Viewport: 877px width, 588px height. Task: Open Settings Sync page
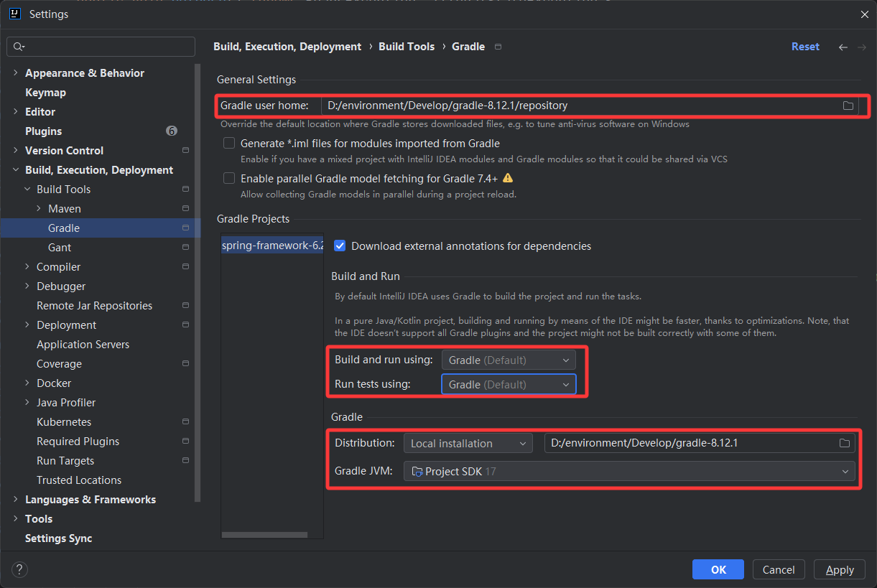pyautogui.click(x=58, y=538)
